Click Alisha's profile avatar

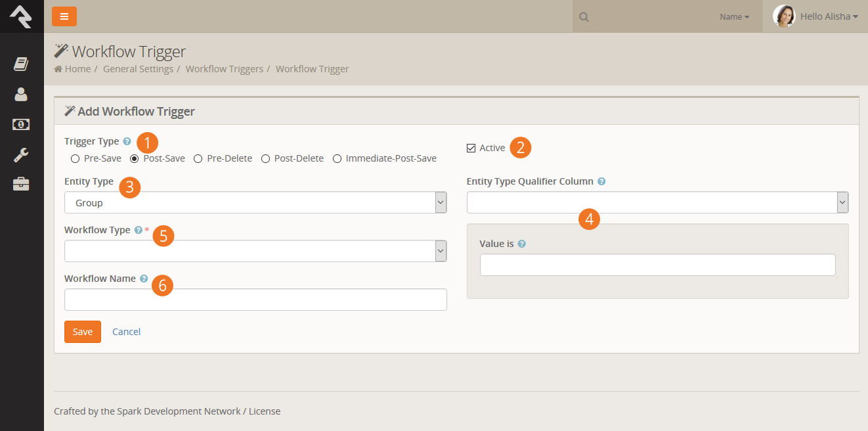(x=784, y=16)
